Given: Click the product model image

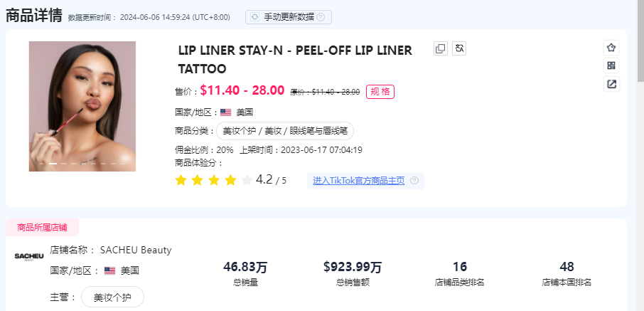Looking at the screenshot, I should [x=82, y=106].
